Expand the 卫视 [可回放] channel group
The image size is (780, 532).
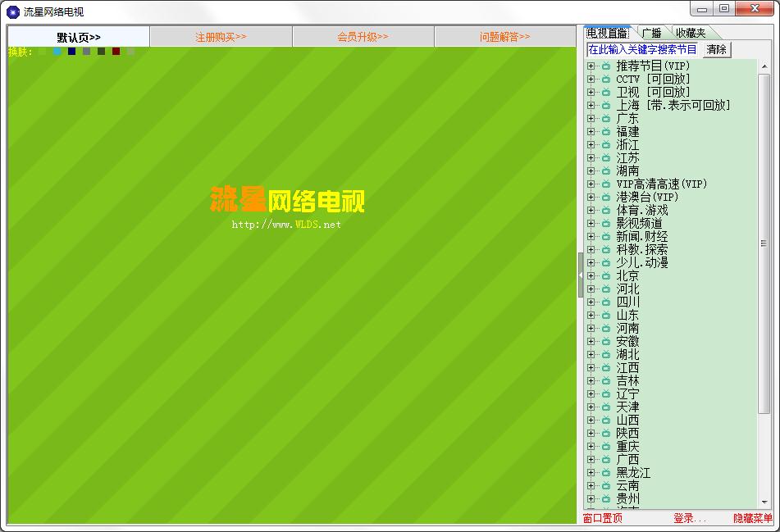click(x=591, y=93)
